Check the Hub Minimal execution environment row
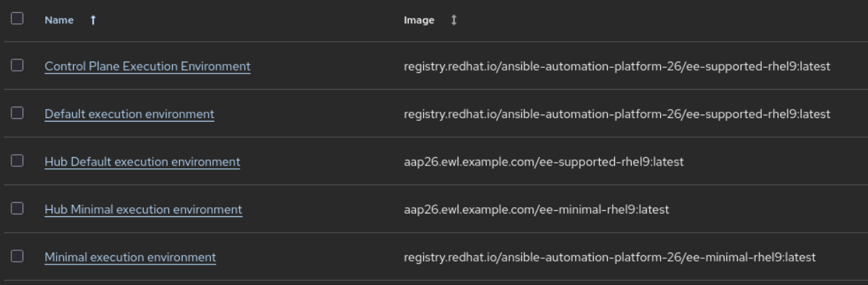868x285 pixels. tap(18, 209)
